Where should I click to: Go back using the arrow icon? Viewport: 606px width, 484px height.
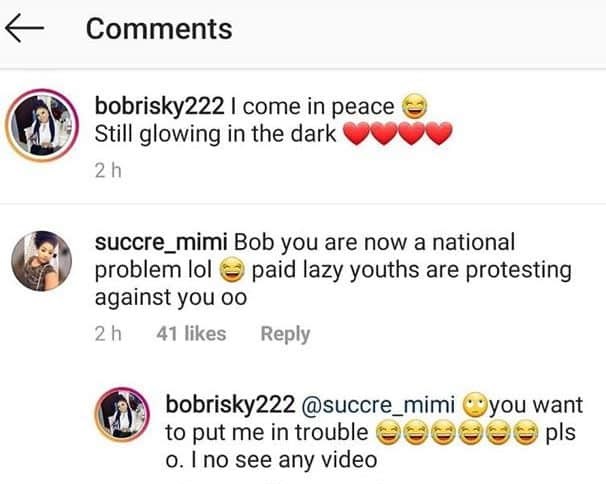pyautogui.click(x=27, y=29)
